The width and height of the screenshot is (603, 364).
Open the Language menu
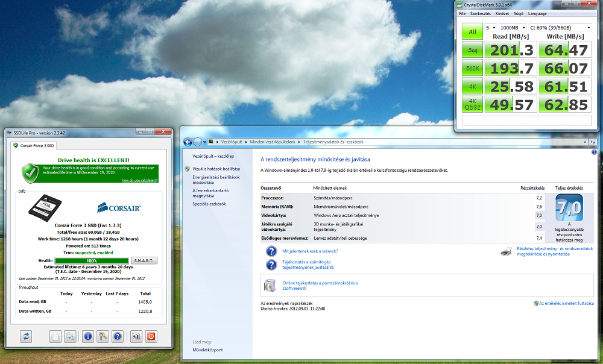537,14
